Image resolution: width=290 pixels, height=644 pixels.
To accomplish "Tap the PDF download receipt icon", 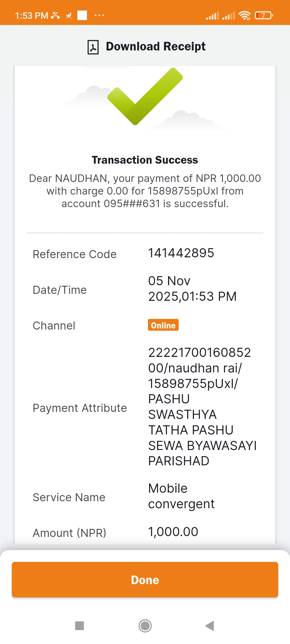I will [x=93, y=47].
